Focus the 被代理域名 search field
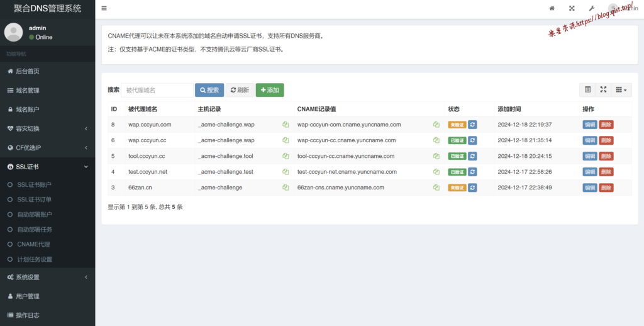This screenshot has width=644, height=326. [x=157, y=90]
